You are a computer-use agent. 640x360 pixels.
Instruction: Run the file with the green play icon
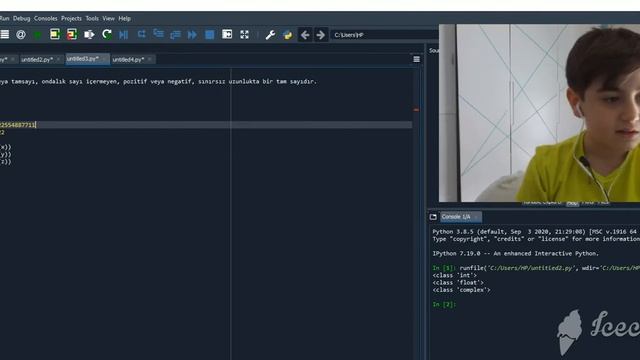(x=38, y=35)
